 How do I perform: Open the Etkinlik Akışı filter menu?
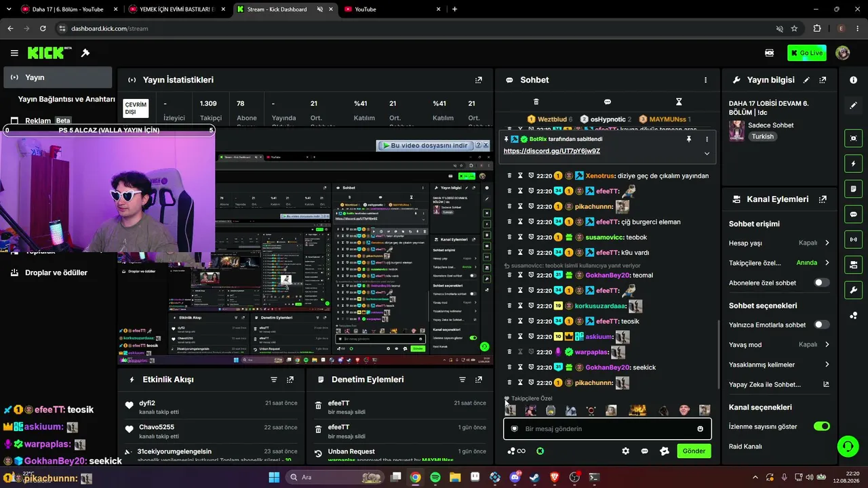coord(274,380)
